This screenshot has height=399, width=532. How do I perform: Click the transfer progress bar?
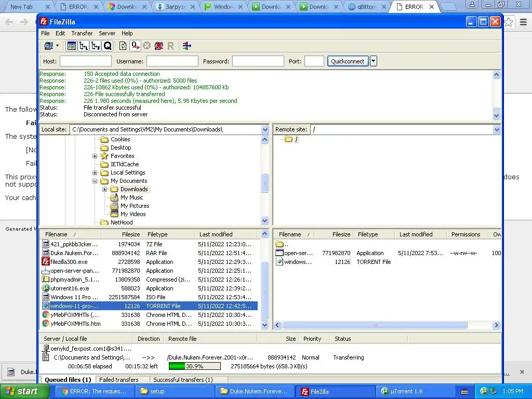(x=195, y=366)
